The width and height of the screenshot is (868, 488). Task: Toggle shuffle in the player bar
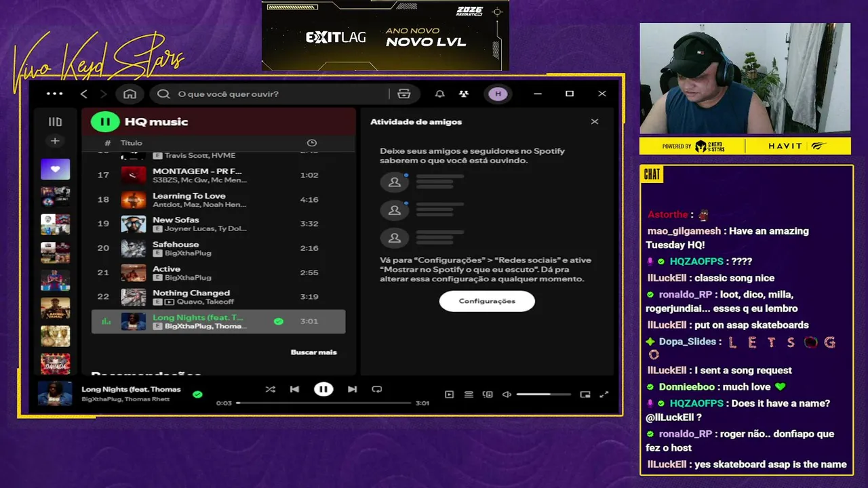tap(271, 389)
